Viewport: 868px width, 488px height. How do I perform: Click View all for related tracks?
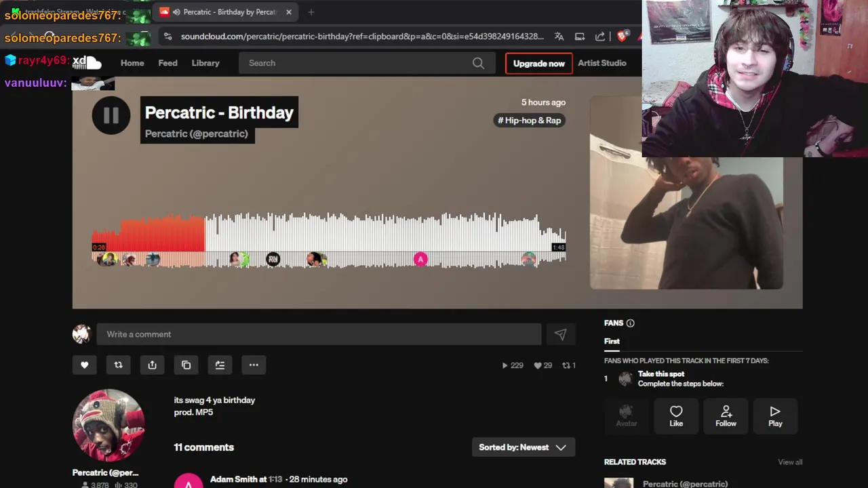click(790, 462)
